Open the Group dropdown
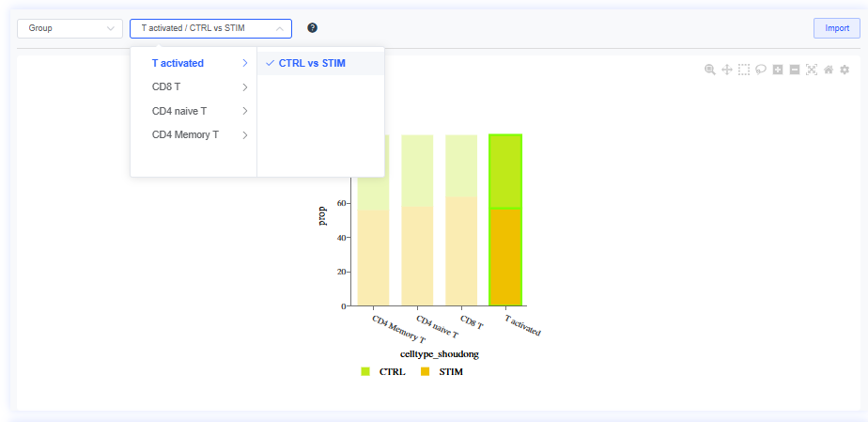Viewport: 868px width, 422px height. point(70,28)
